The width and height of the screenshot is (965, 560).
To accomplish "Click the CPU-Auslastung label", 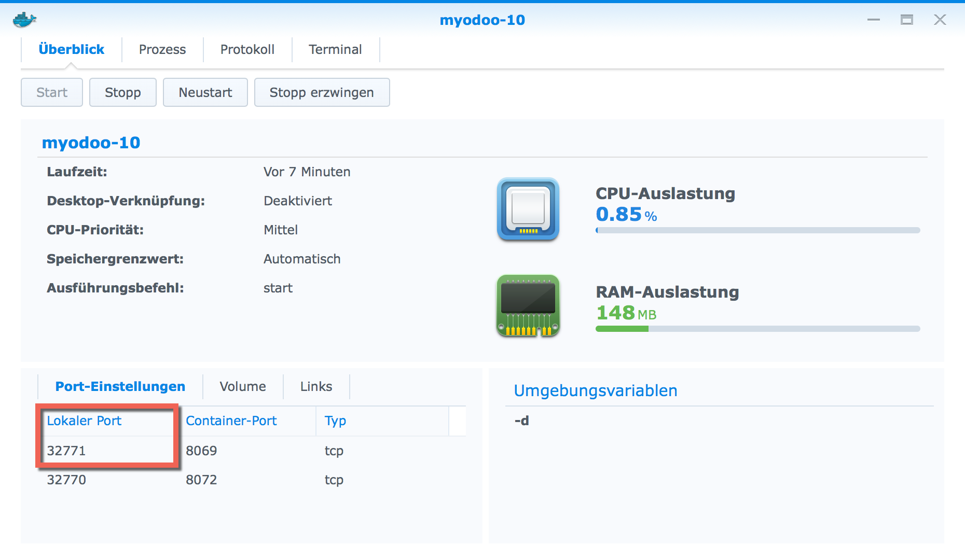I will [x=665, y=193].
